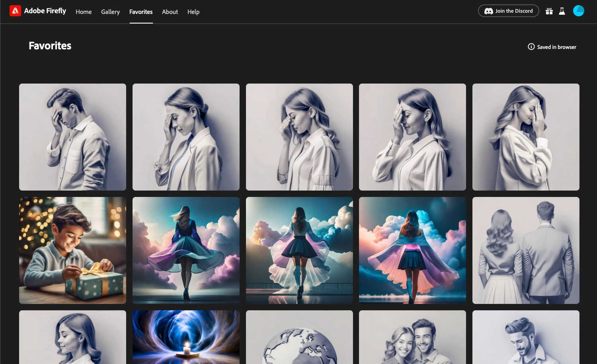The height and width of the screenshot is (364, 597).
Task: Open the smiling couple portrait image
Action: click(412, 337)
